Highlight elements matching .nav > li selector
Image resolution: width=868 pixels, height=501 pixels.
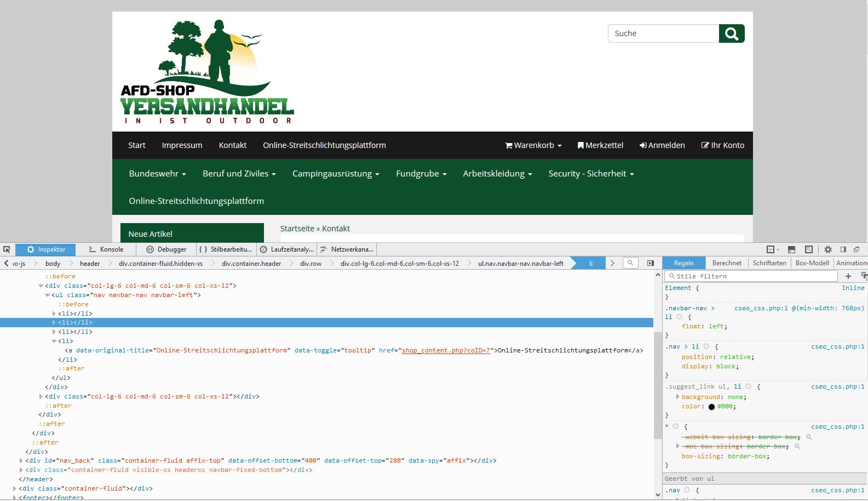tap(706, 346)
